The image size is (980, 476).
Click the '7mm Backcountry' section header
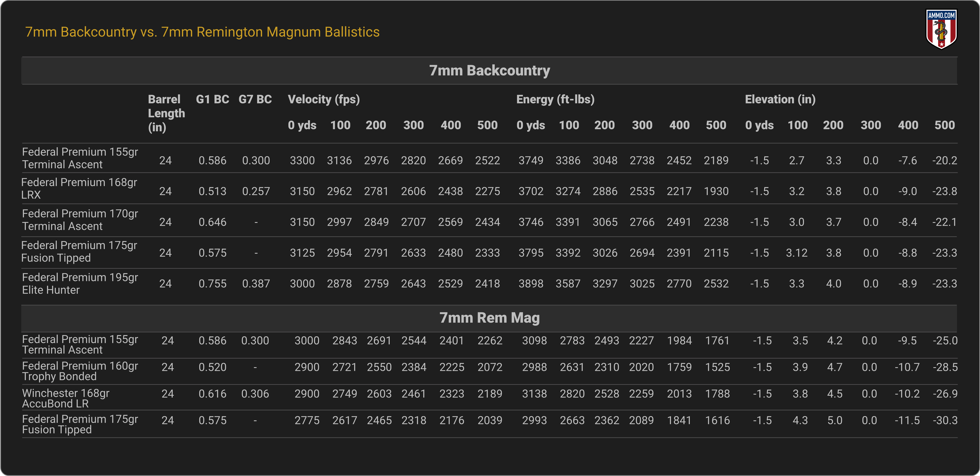489,70
